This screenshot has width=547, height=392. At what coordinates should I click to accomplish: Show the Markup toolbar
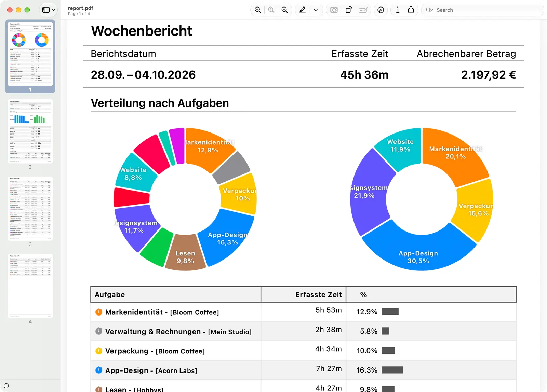tap(381, 10)
